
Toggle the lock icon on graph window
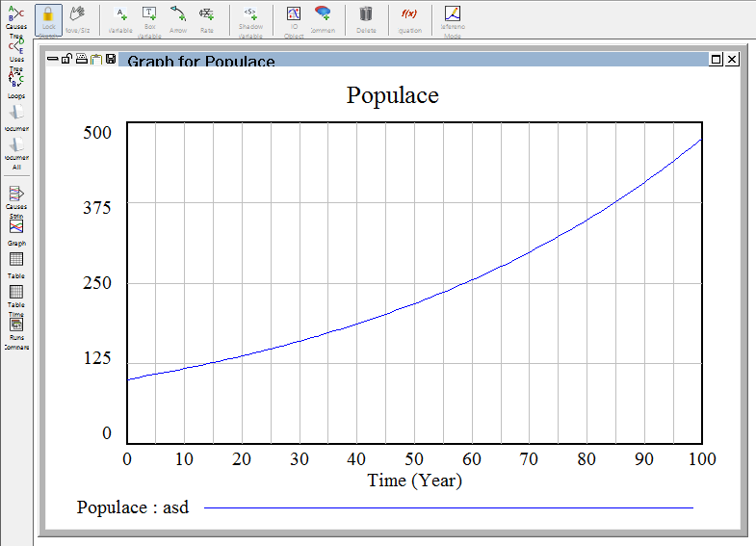(x=66, y=61)
